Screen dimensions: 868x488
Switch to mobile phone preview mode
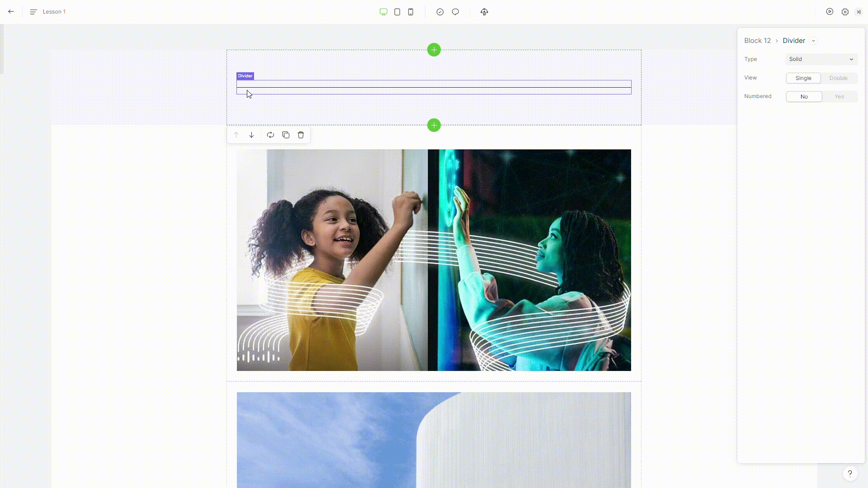[410, 12]
